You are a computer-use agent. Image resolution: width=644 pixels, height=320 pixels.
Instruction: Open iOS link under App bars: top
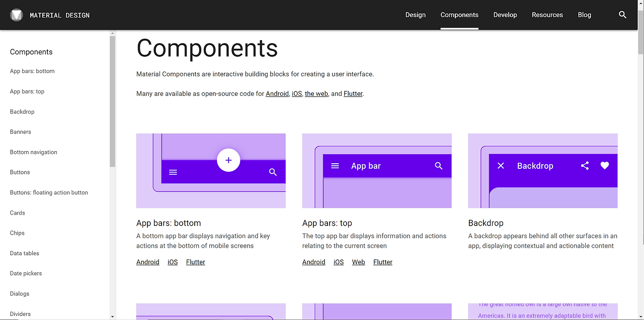339,262
